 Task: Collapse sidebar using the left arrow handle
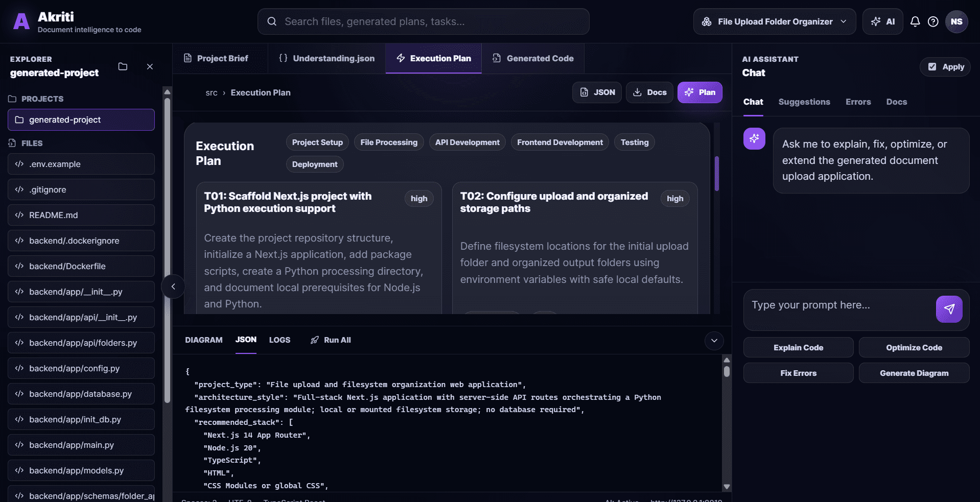tap(173, 286)
